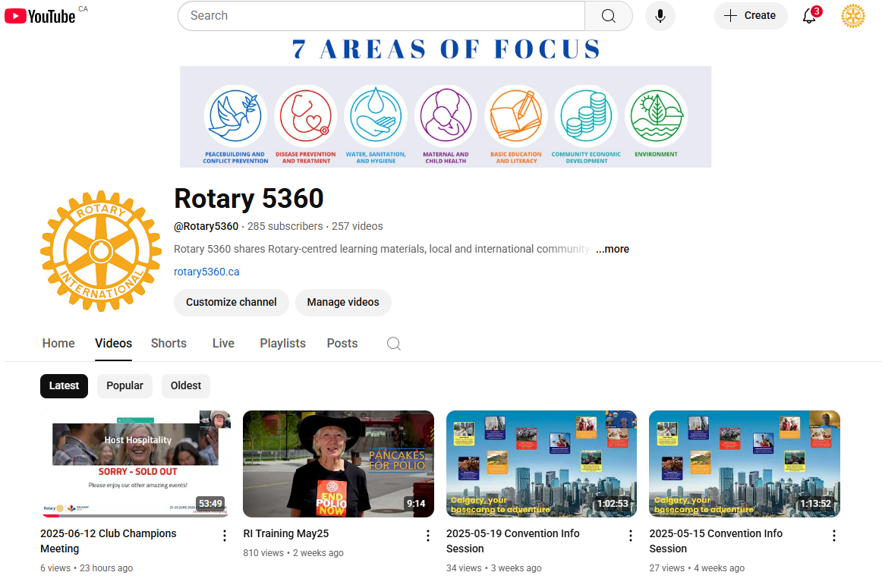This screenshot has height=588, width=882.
Task: Click title 2025-05-15 Convention Info Session
Action: (x=716, y=541)
